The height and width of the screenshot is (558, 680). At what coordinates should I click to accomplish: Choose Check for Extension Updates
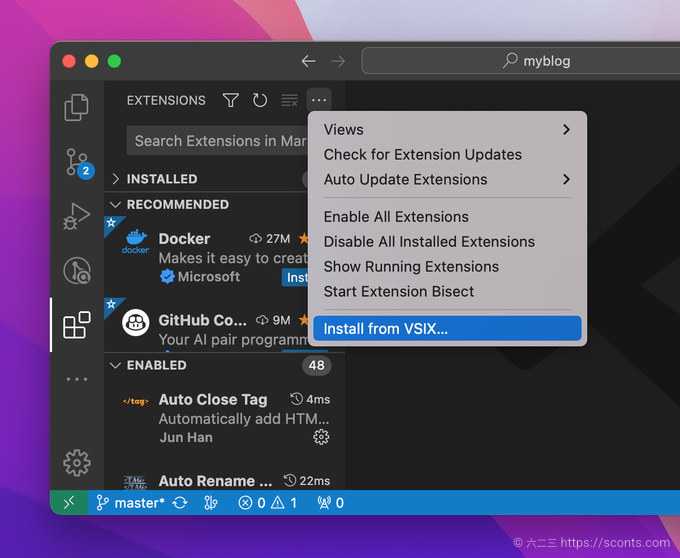click(x=447, y=155)
